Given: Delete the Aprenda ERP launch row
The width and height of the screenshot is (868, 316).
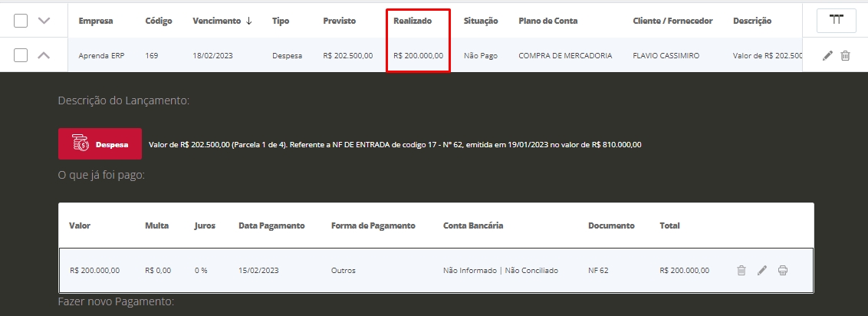Looking at the screenshot, I should pyautogui.click(x=845, y=56).
